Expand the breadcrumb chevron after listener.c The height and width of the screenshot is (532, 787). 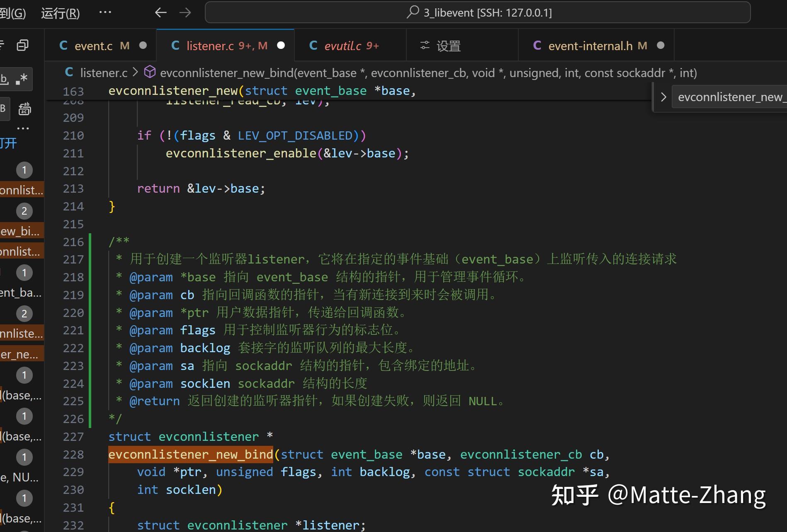point(135,72)
